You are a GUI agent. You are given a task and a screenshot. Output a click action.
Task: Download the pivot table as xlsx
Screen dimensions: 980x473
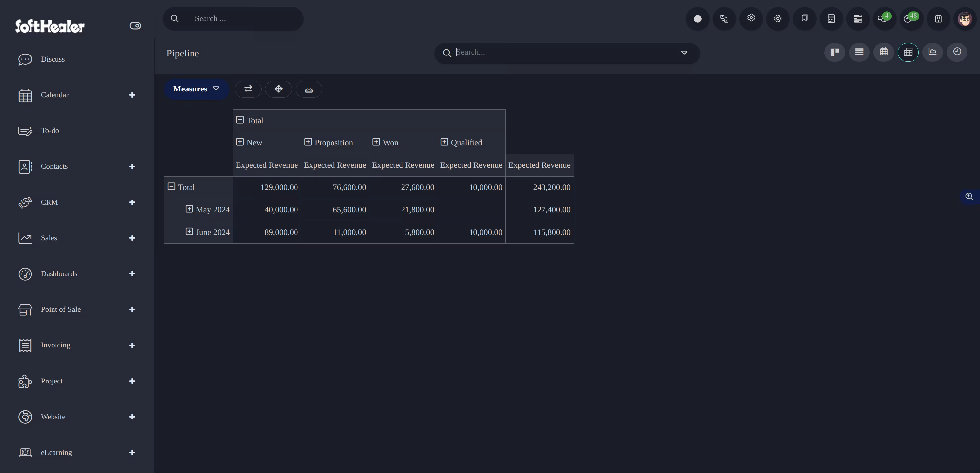click(309, 89)
